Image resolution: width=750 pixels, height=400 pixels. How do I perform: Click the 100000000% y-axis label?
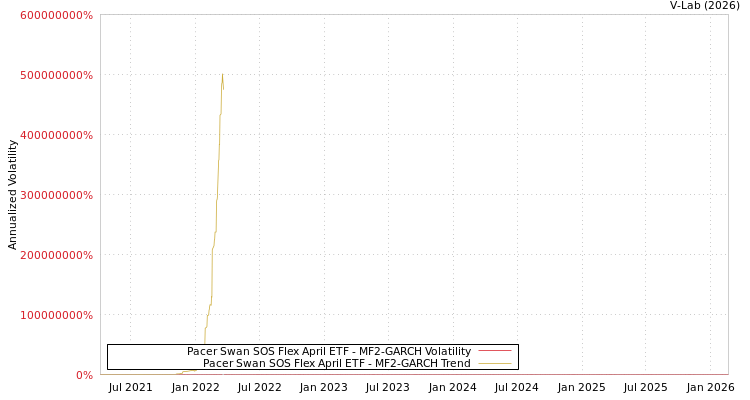pyautogui.click(x=56, y=315)
